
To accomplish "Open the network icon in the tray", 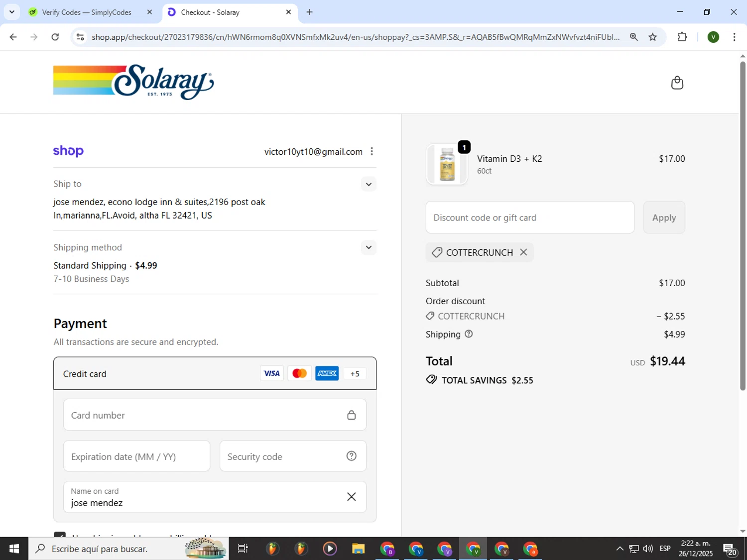I will pos(634,549).
